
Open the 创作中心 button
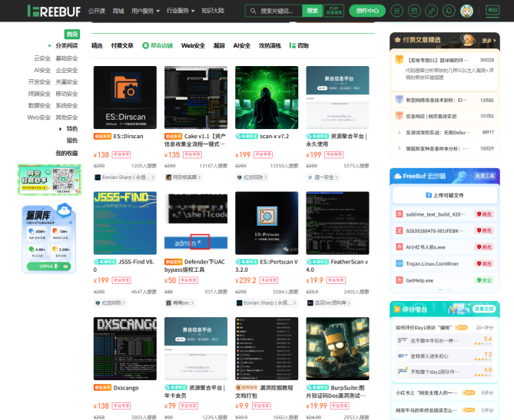click(x=367, y=11)
